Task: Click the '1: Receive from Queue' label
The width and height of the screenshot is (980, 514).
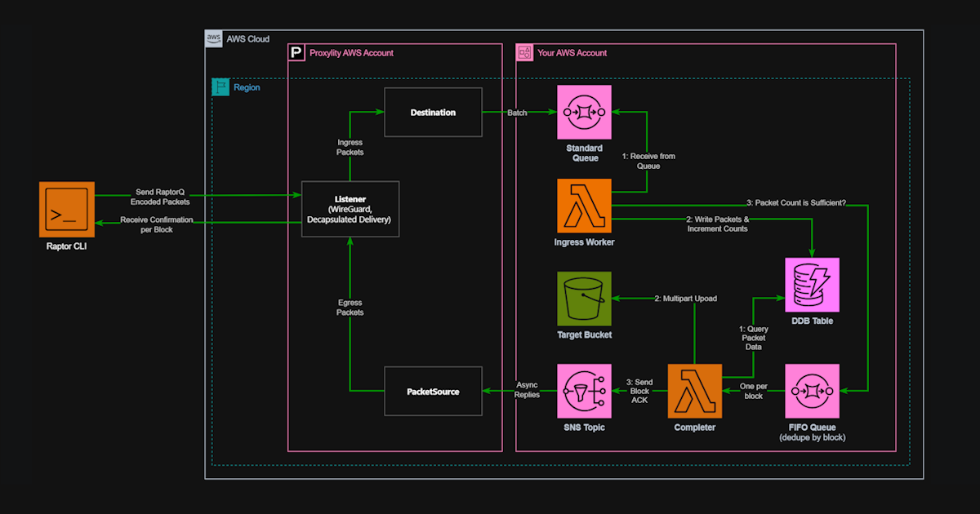Action: 648,161
